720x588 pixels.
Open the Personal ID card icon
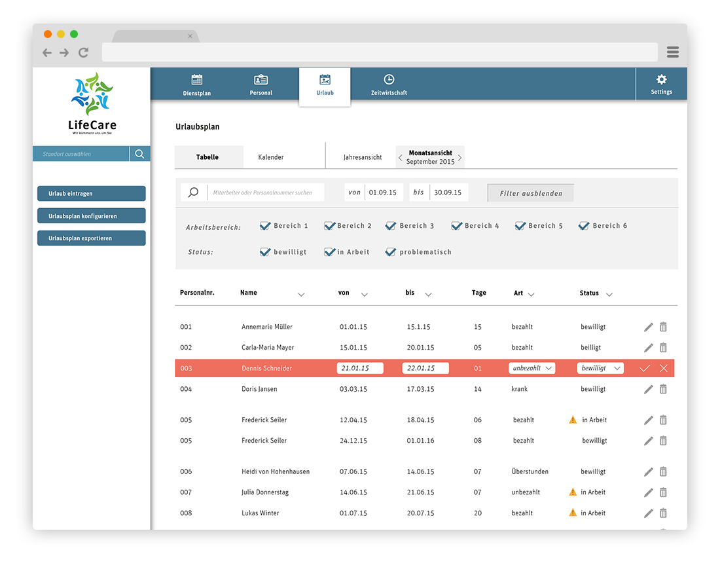coord(261,80)
